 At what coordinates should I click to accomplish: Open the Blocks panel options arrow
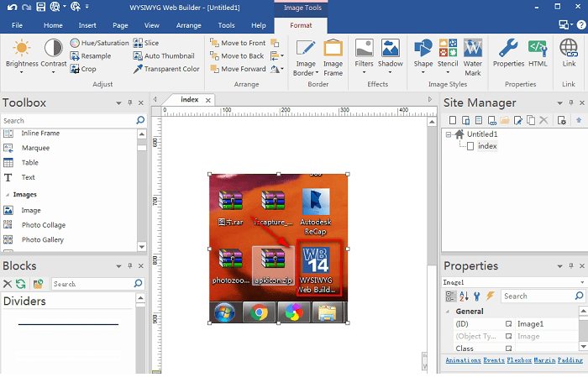(118, 265)
